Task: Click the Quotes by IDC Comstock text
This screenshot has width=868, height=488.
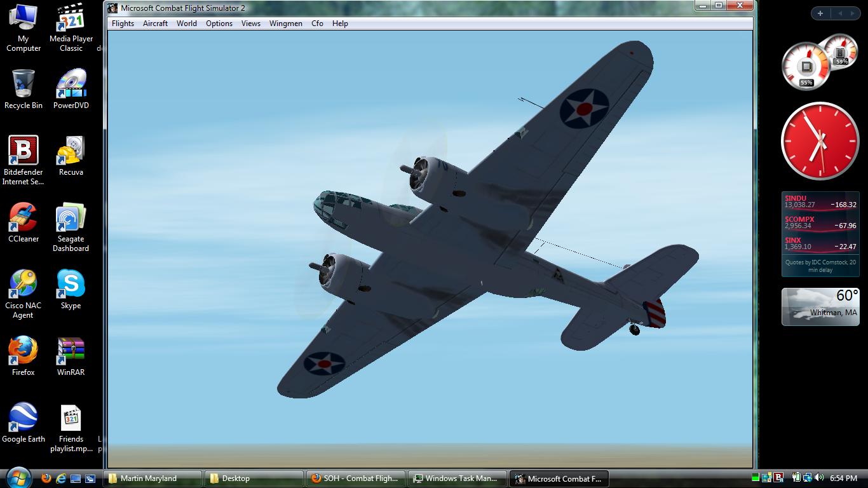Action: point(820,266)
